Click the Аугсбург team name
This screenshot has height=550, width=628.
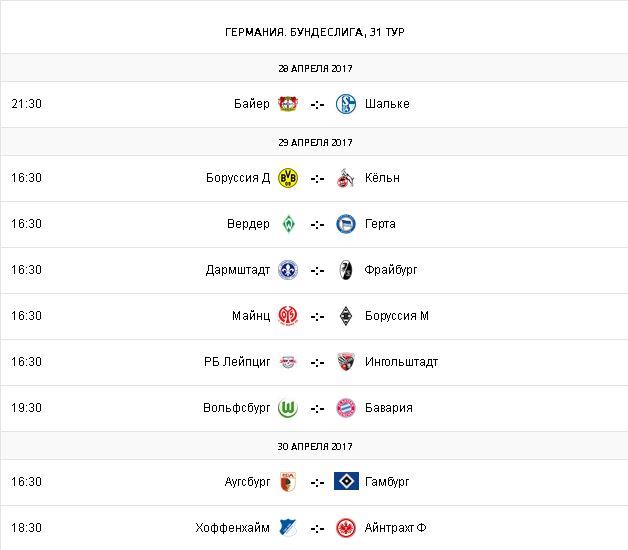click(248, 482)
